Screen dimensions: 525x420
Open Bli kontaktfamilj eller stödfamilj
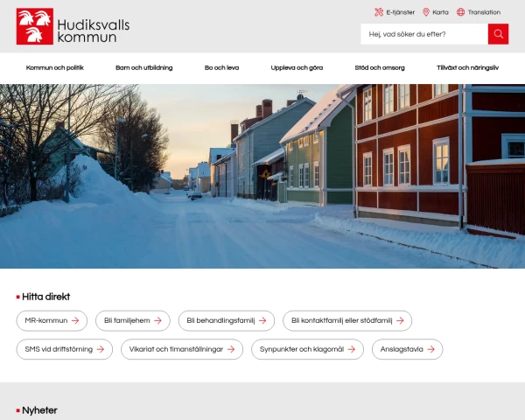click(347, 321)
